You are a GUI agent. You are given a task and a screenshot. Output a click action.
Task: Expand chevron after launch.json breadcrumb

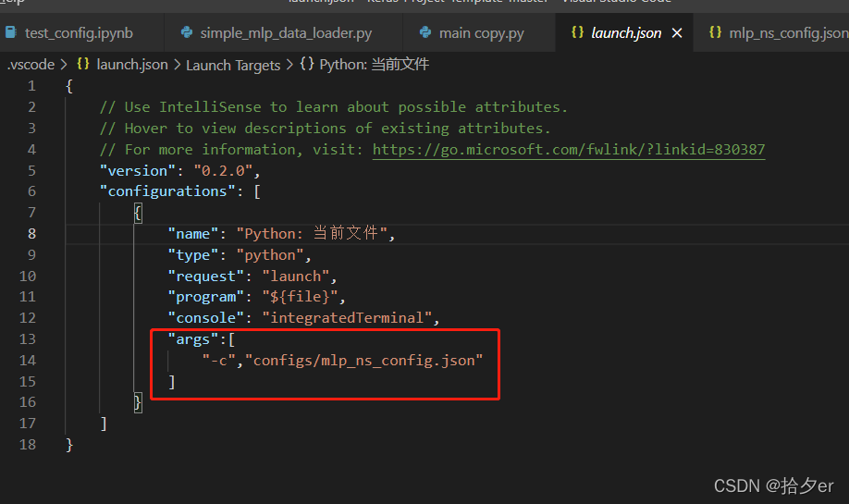click(177, 65)
